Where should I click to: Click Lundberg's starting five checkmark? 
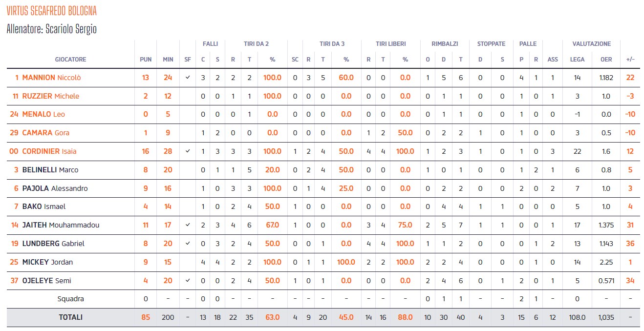(188, 244)
